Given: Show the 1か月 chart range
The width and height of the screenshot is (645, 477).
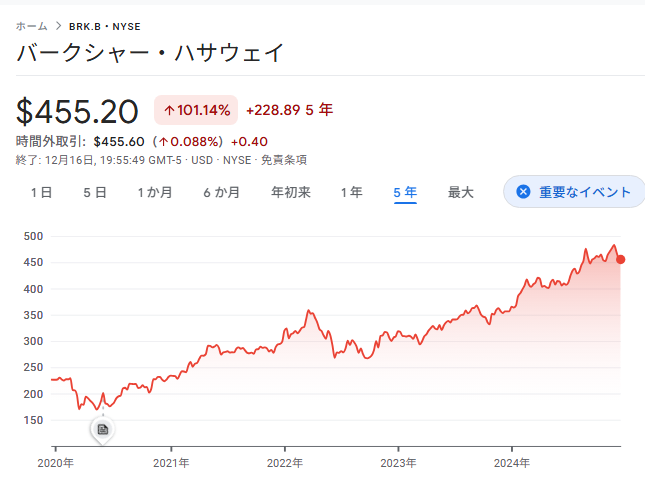Looking at the screenshot, I should [x=155, y=192].
